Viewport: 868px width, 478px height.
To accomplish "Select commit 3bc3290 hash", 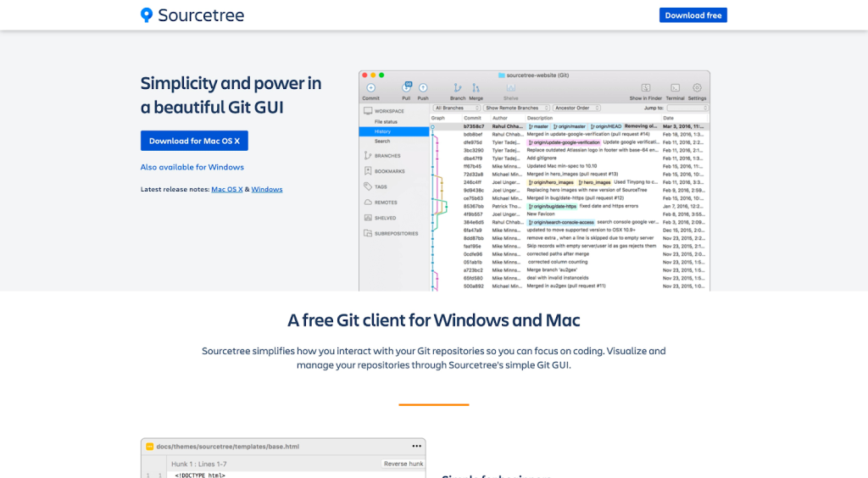I will pos(473,151).
